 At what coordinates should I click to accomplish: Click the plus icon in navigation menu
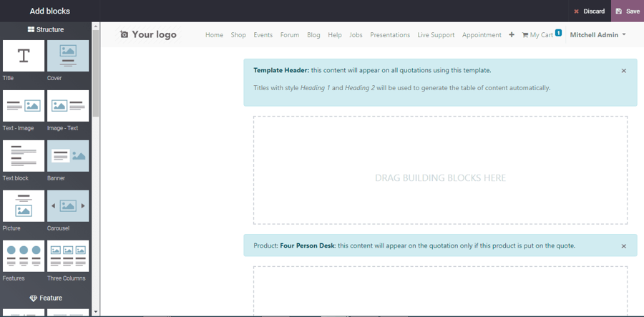click(512, 35)
